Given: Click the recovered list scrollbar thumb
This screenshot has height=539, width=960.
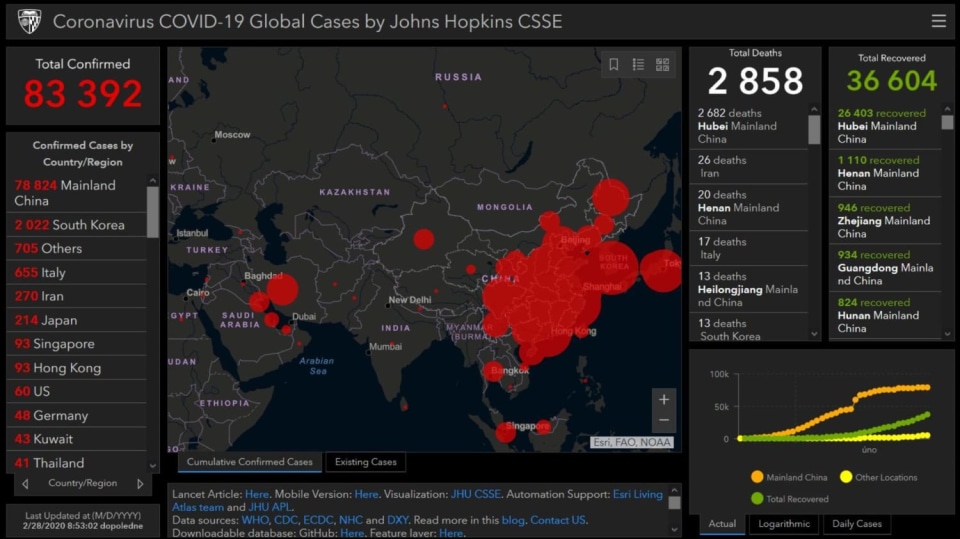Looking at the screenshot, I should 947,122.
